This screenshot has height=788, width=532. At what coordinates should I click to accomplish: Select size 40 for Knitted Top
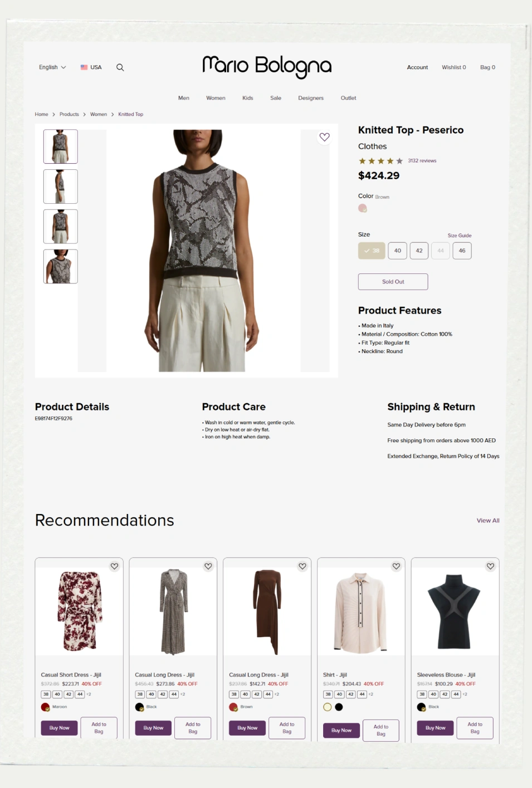click(x=398, y=251)
